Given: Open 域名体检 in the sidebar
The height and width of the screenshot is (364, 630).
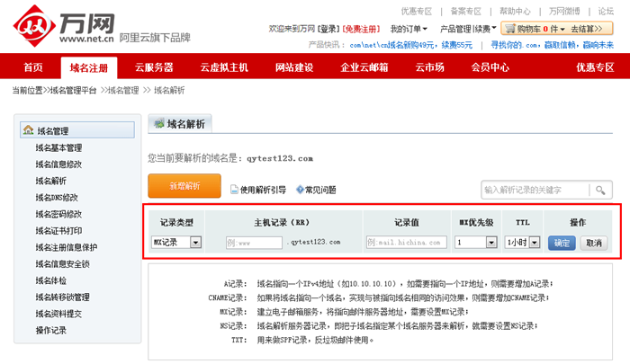Looking at the screenshot, I should click(x=51, y=280).
